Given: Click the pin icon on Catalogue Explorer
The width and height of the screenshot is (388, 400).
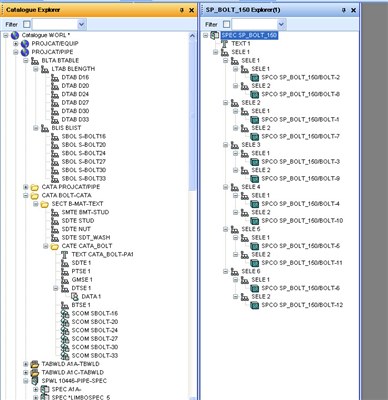Looking at the screenshot, I should click(x=182, y=10).
